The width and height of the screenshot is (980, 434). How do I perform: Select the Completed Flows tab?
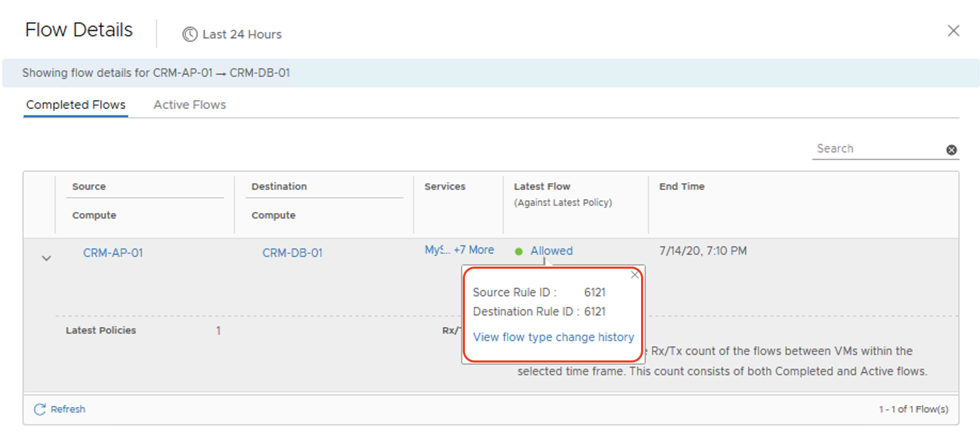point(76,105)
